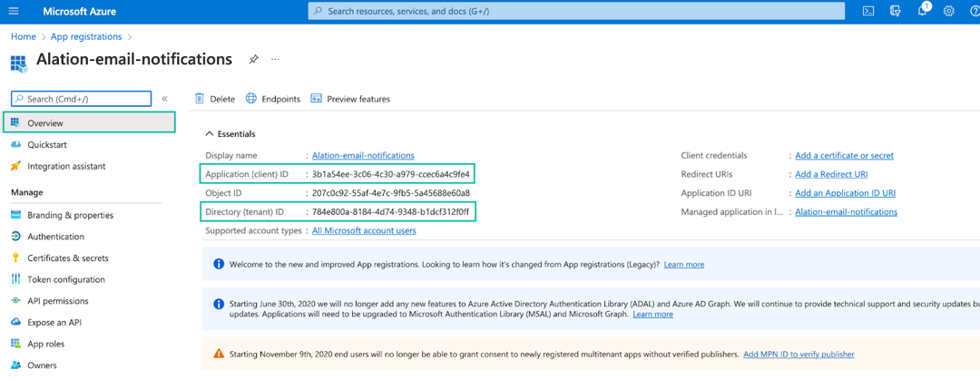Open the Alation-email-notifications display name link
This screenshot has width=980, height=380.
[363, 155]
